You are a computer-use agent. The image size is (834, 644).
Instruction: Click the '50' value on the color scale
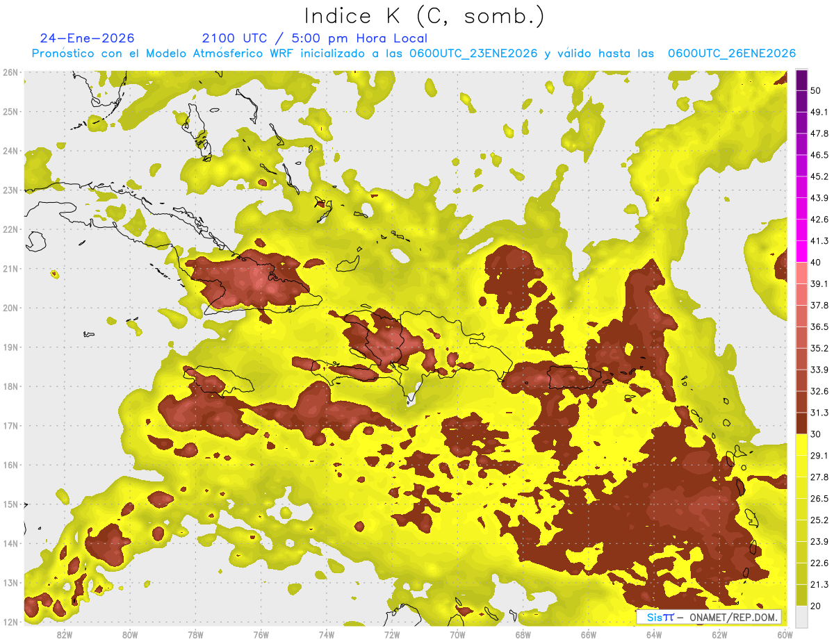(x=817, y=90)
